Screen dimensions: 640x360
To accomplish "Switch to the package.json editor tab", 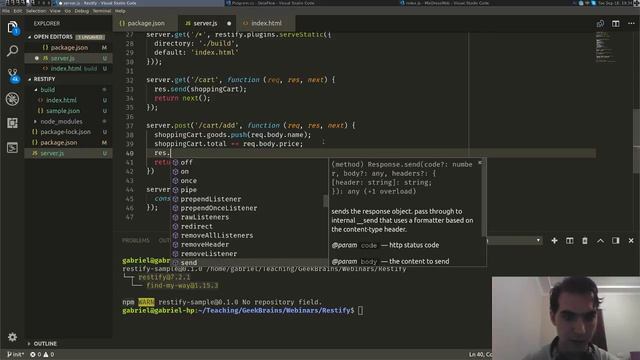I will 145,23.
